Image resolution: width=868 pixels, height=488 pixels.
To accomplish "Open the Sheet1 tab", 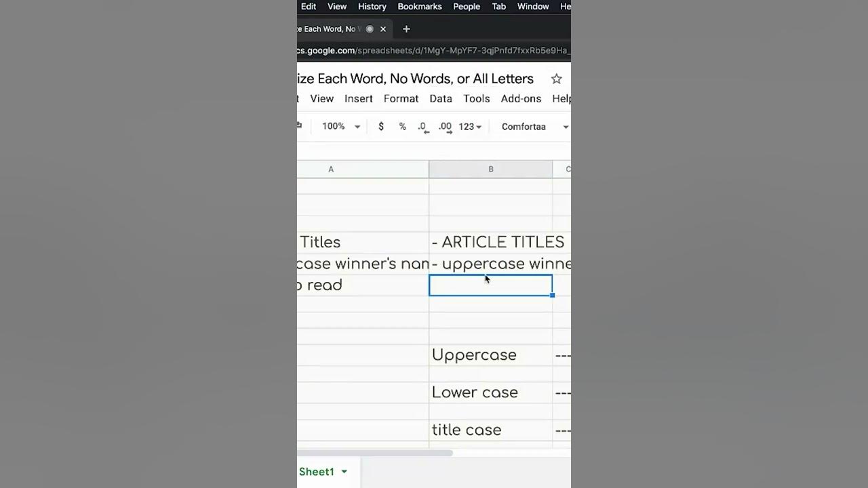I will point(317,472).
